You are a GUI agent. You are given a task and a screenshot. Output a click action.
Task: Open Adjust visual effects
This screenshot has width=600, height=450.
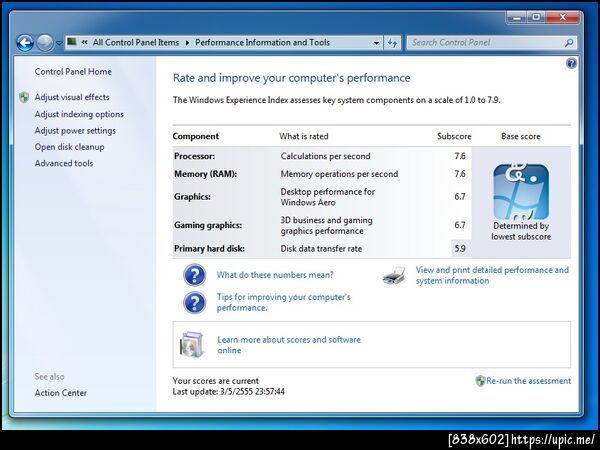72,97
